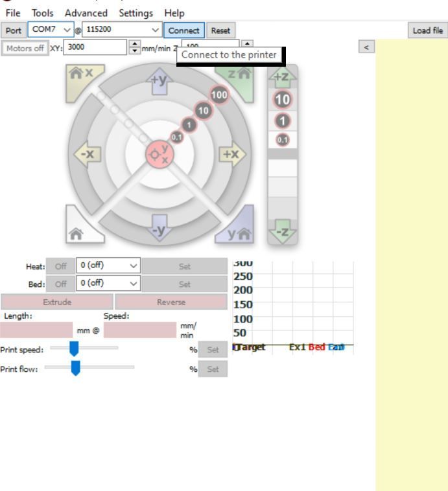Viewport: 448px width, 491px height.
Task: Collapse the log panel with < button
Action: (x=366, y=47)
